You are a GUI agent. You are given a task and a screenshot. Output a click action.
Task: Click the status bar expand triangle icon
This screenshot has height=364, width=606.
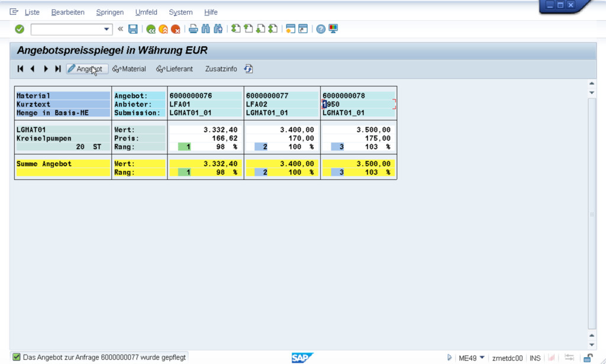[449, 358]
